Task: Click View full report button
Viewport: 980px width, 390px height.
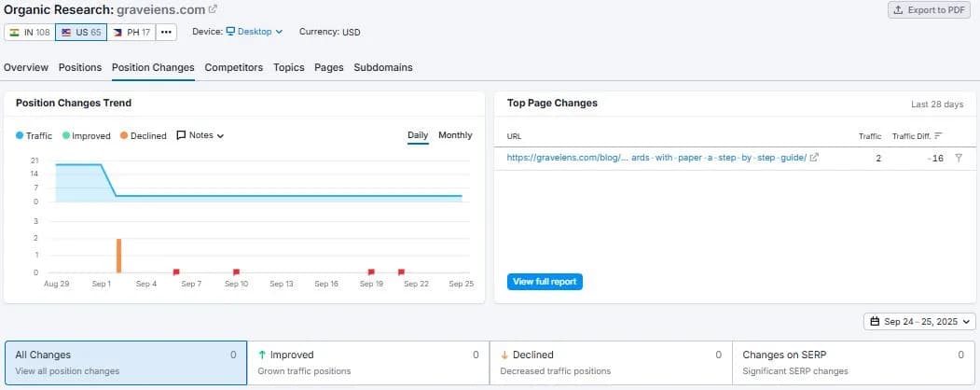Action: [545, 282]
